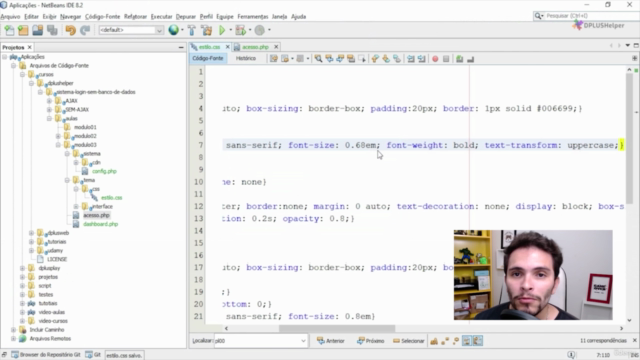Open the Run Project dropdown arrow
The width and height of the screenshot is (640, 360).
click(x=231, y=30)
